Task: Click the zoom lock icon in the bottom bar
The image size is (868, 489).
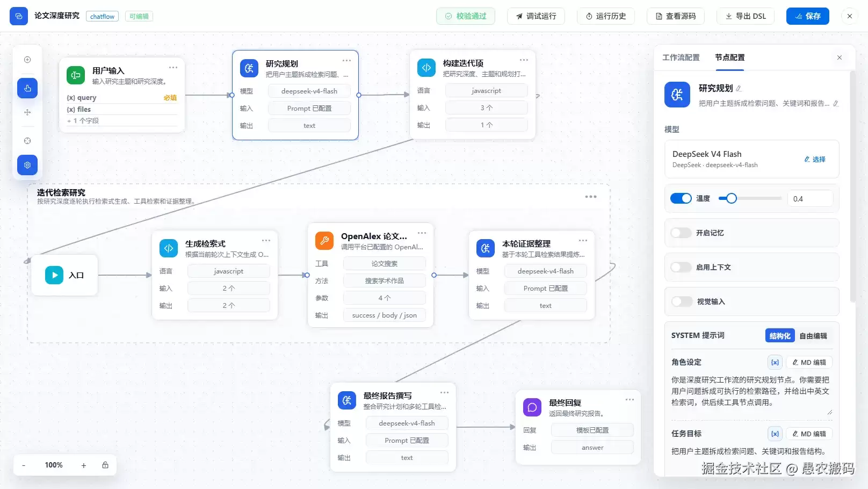Action: (105, 465)
